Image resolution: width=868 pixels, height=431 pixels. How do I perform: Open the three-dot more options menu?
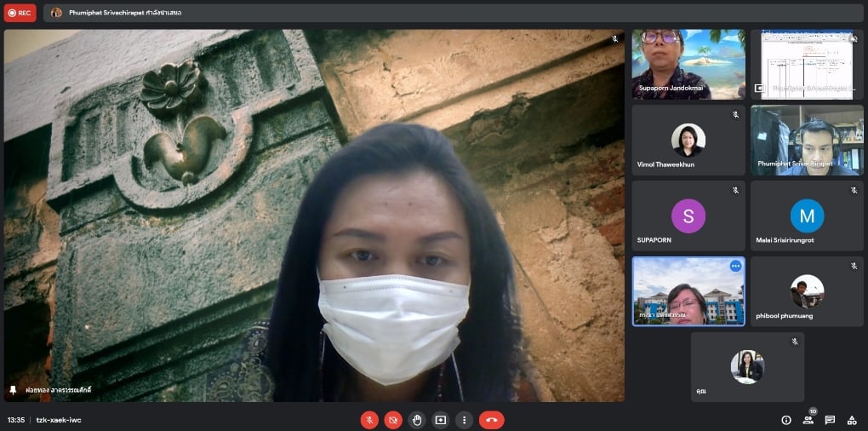click(x=464, y=420)
